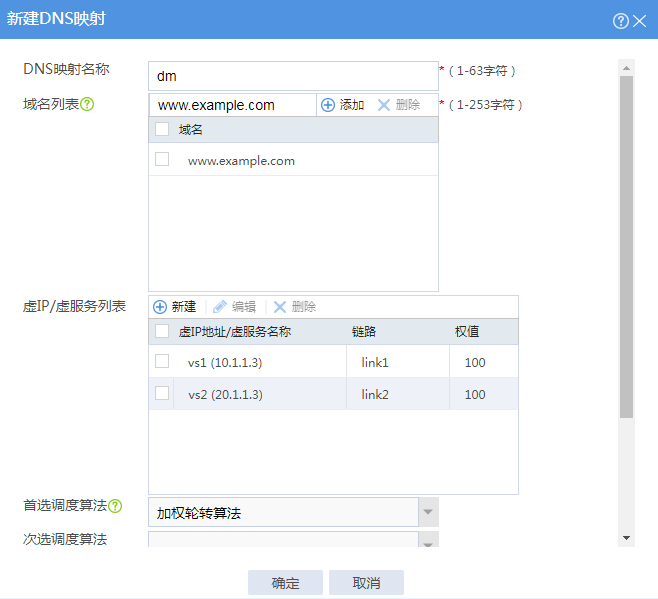Click 新建 in the virtual service list toolbar
Image resolution: width=658 pixels, height=599 pixels.
[x=175, y=307]
